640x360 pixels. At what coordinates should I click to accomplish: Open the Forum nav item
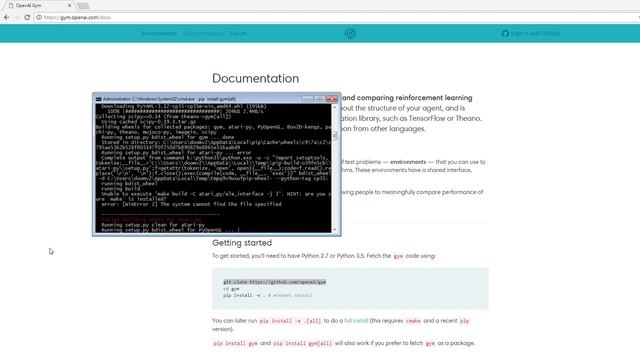[x=238, y=33]
